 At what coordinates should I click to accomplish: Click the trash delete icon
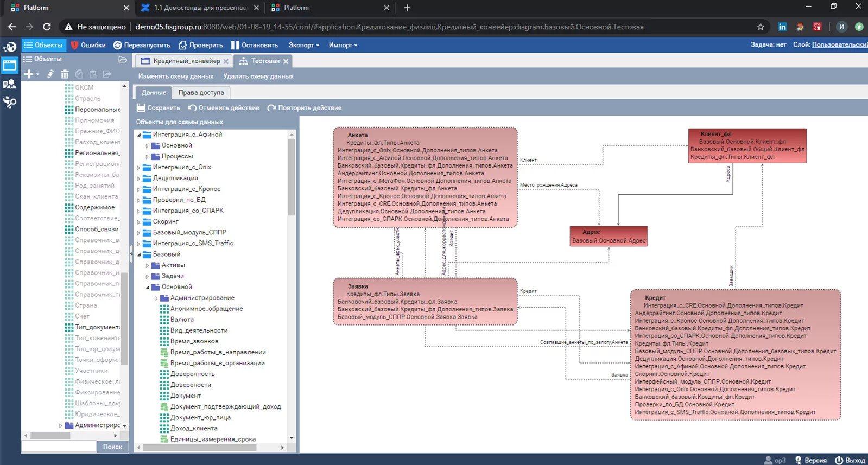(x=65, y=74)
